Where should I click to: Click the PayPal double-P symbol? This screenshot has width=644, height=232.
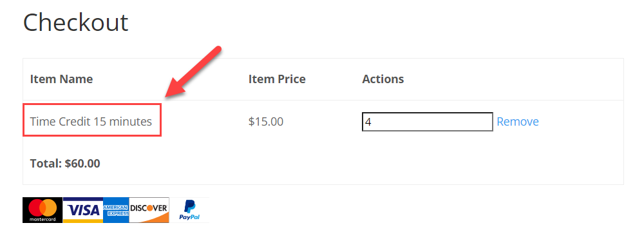189,206
